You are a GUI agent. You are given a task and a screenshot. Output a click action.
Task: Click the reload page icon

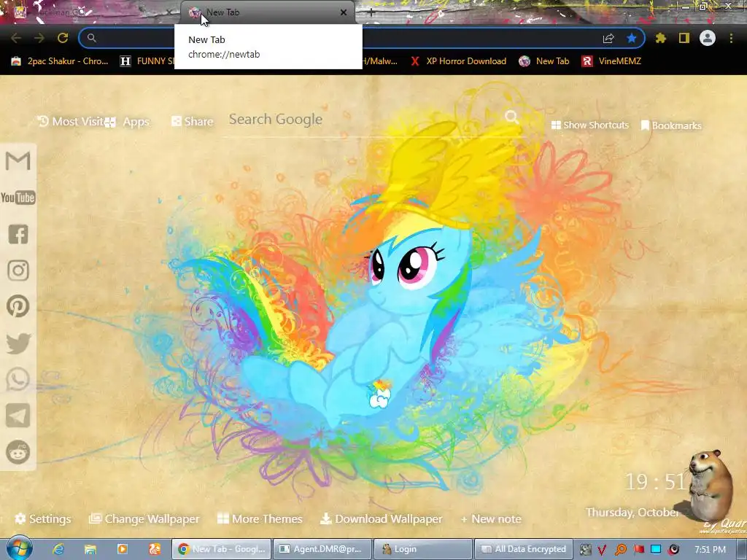pos(63,38)
